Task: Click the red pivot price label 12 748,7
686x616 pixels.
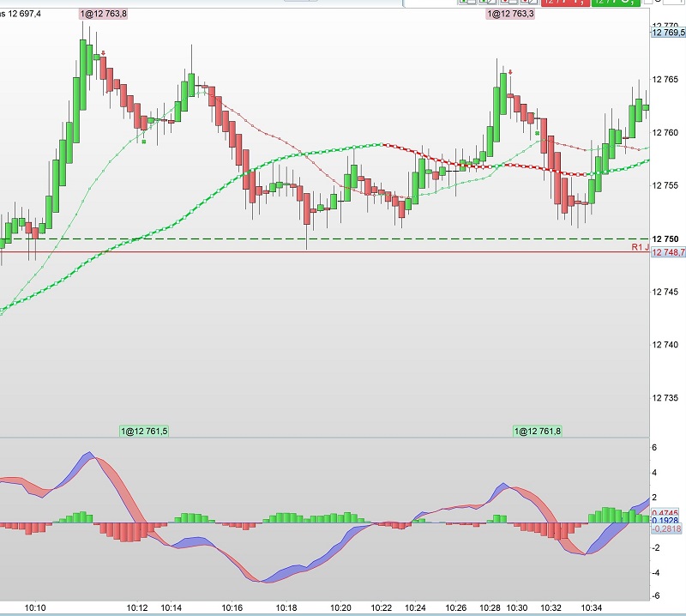Action: (x=668, y=252)
